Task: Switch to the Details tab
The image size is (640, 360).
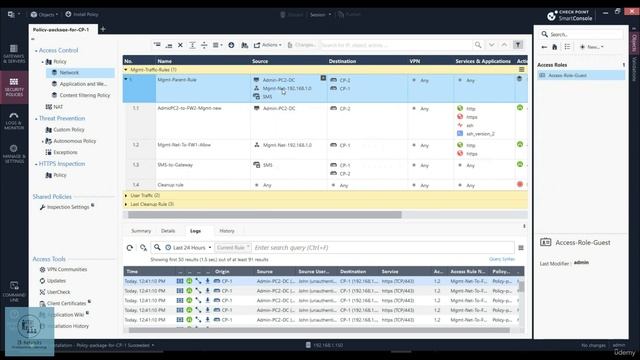Action: [x=168, y=231]
